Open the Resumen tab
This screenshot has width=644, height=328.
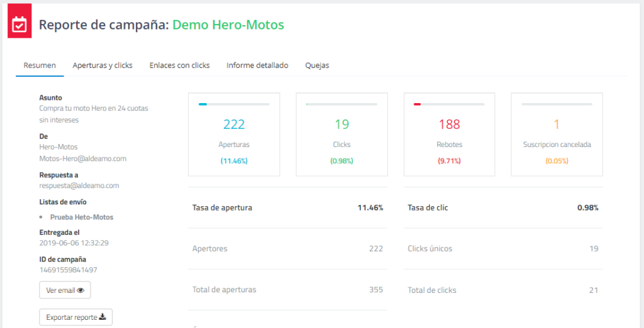click(x=40, y=65)
